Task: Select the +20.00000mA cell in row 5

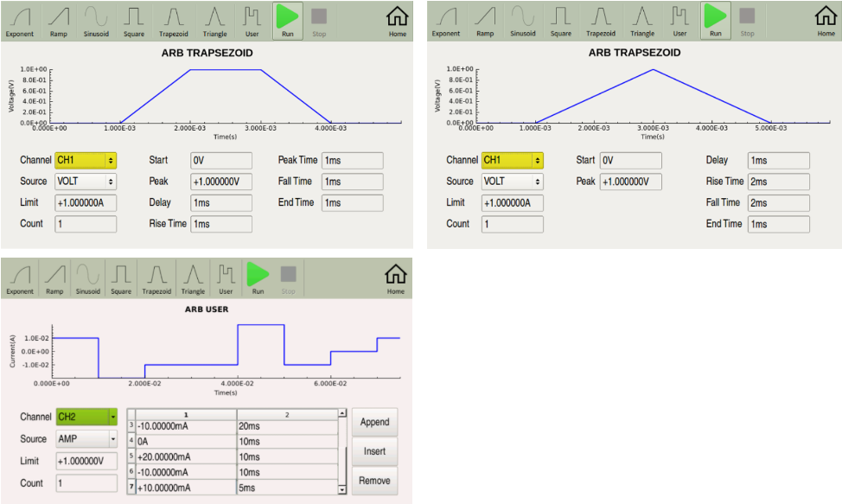Action: 186,456
